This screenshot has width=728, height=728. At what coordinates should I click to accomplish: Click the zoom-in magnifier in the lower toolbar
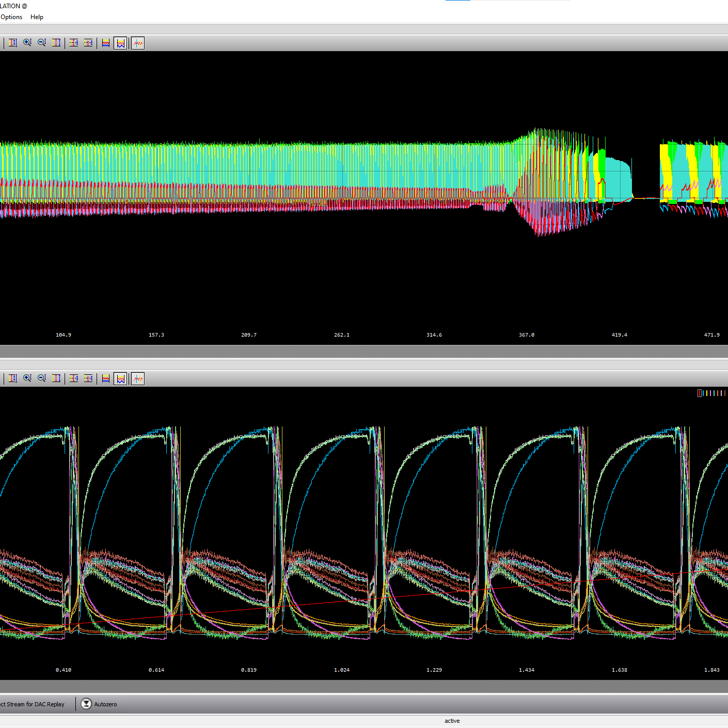[x=27, y=378]
